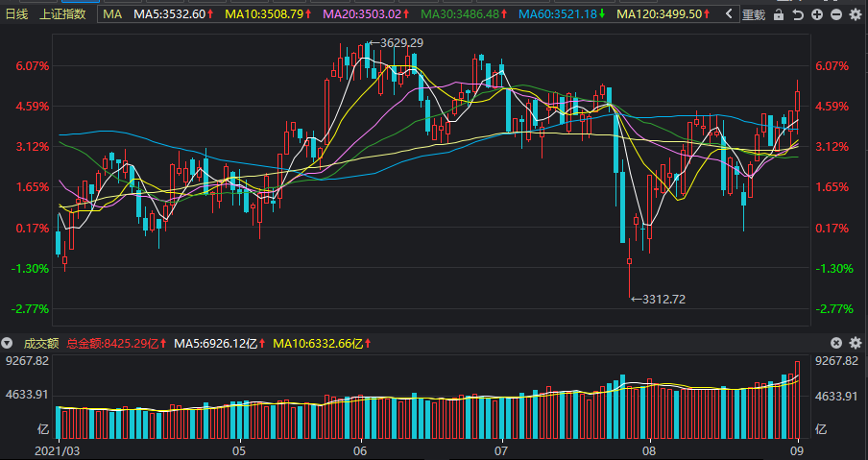Open the 成交额 panel settings gear
The width and height of the screenshot is (868, 460).
click(x=856, y=343)
